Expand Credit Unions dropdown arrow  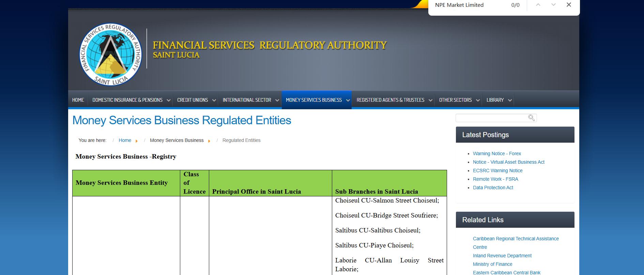point(214,100)
